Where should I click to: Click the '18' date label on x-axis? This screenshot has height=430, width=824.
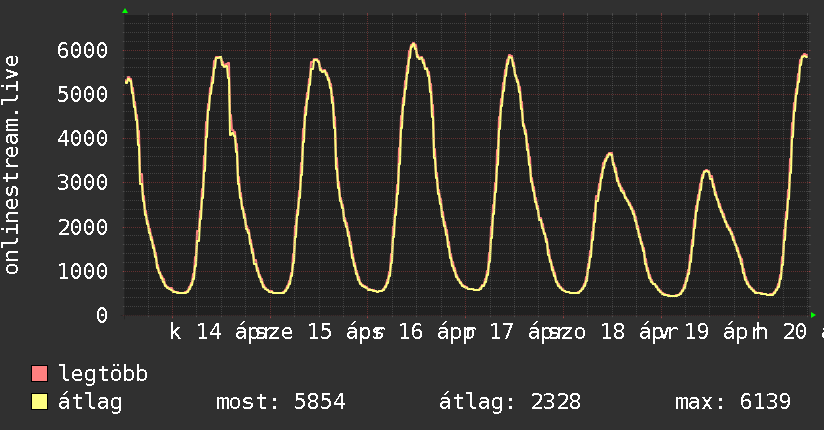tap(612, 332)
